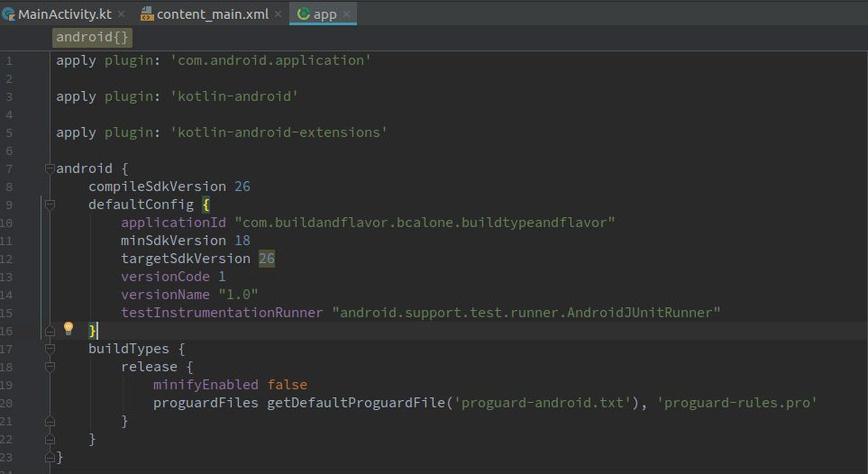The height and width of the screenshot is (474, 868).
Task: Click the versionCode value 1
Action: pos(222,277)
